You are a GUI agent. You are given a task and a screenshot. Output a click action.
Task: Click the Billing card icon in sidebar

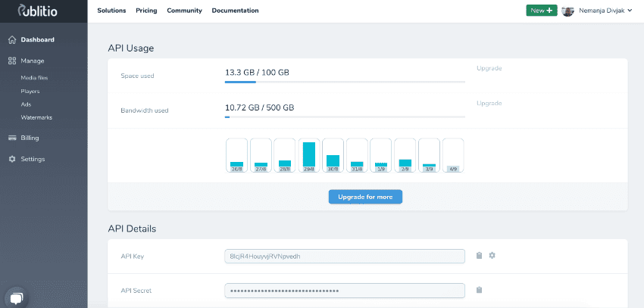[12, 138]
